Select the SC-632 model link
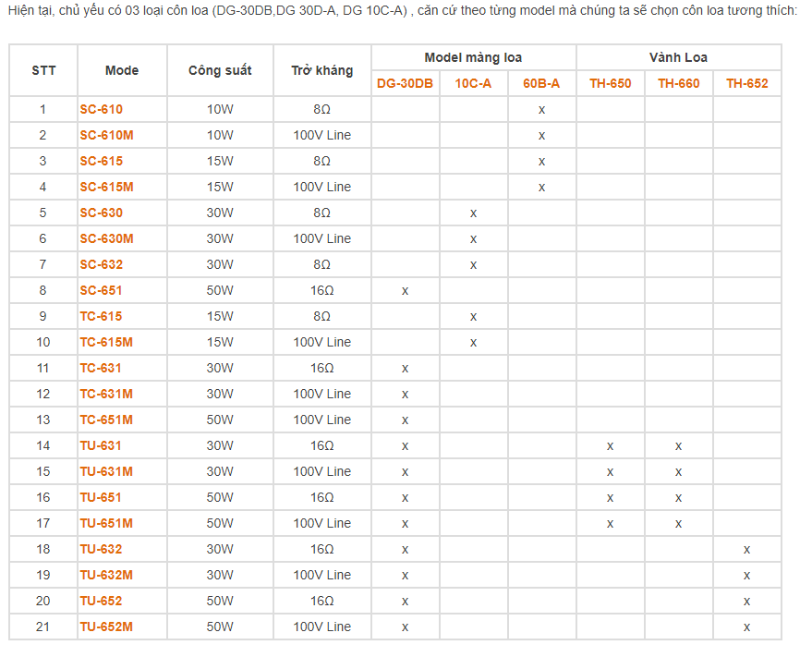Screen dimensions: 812x645 [101, 264]
